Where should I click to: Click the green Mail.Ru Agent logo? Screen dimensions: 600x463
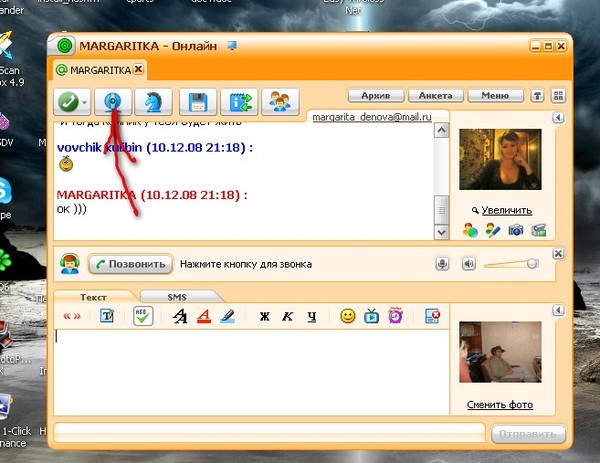(x=64, y=46)
